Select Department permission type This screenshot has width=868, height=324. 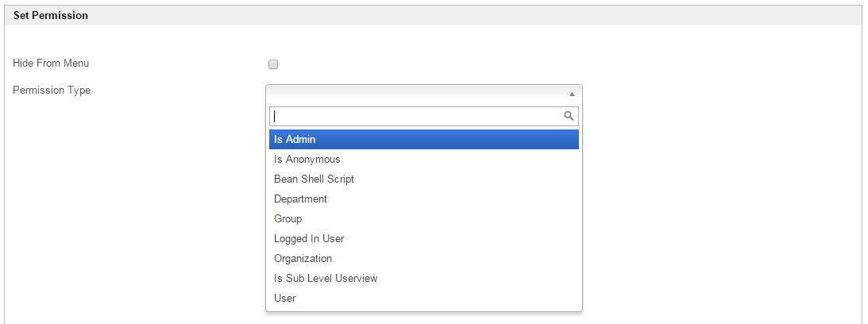coord(300,199)
